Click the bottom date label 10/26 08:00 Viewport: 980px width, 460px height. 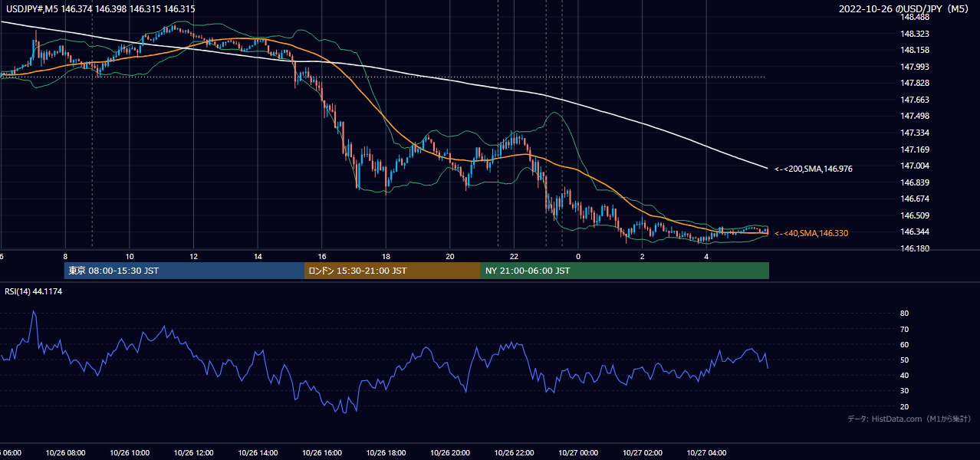click(x=65, y=452)
